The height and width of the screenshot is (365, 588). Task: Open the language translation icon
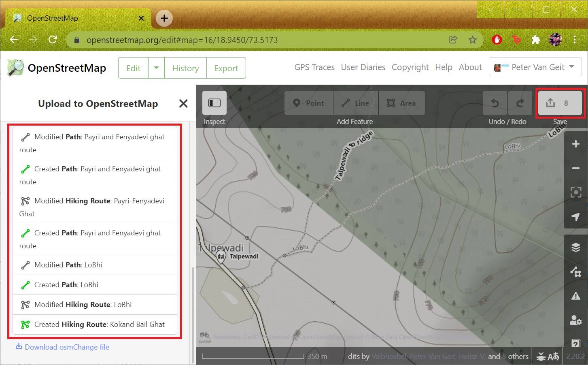pos(554,356)
